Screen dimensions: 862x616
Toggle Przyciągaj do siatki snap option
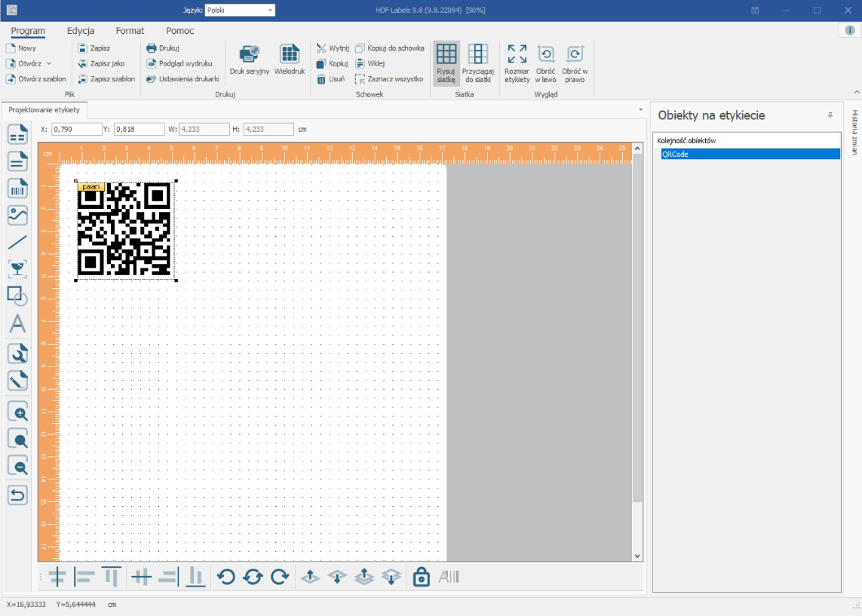click(x=477, y=64)
